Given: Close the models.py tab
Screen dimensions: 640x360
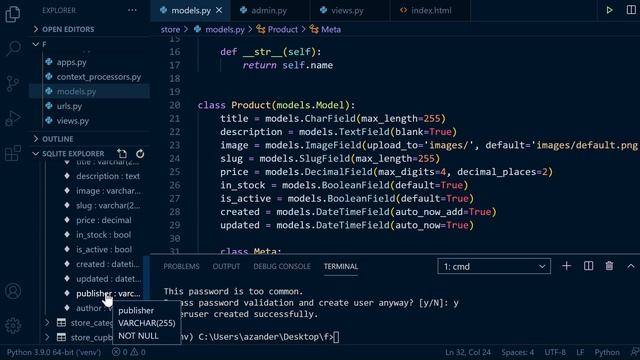Looking at the screenshot, I should (219, 10).
